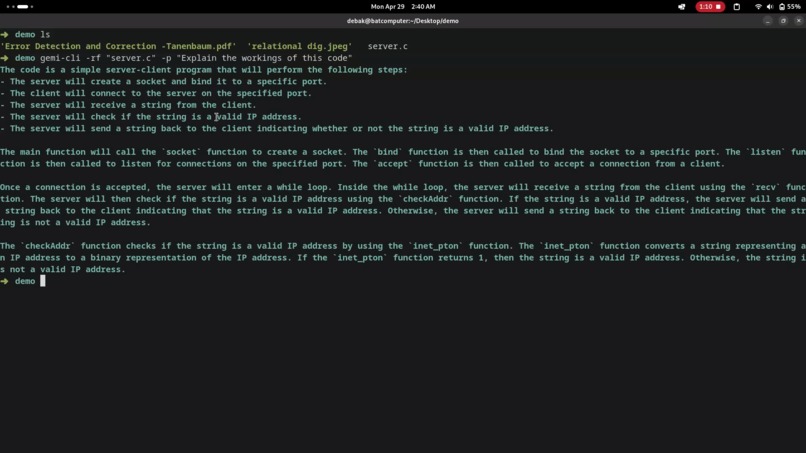This screenshot has width=806, height=453.
Task: Click the cursor block at the final demo prompt
Action: (x=43, y=281)
